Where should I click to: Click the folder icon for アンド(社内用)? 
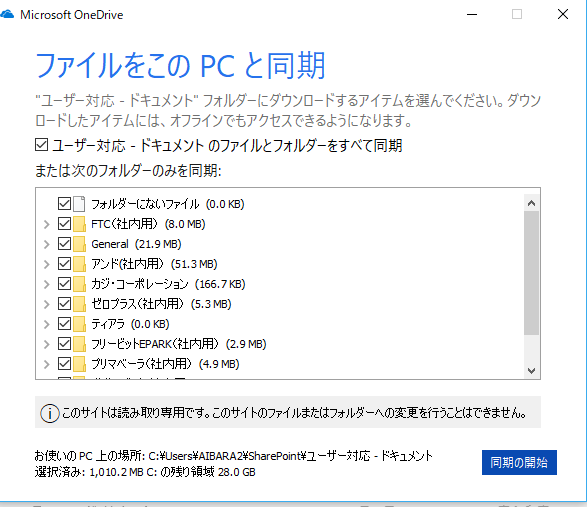[79, 264]
